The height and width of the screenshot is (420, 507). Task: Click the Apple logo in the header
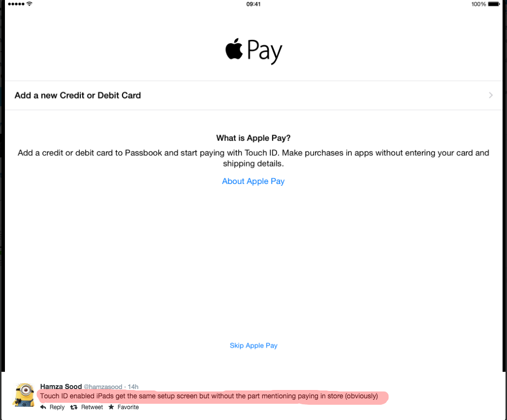(x=234, y=49)
